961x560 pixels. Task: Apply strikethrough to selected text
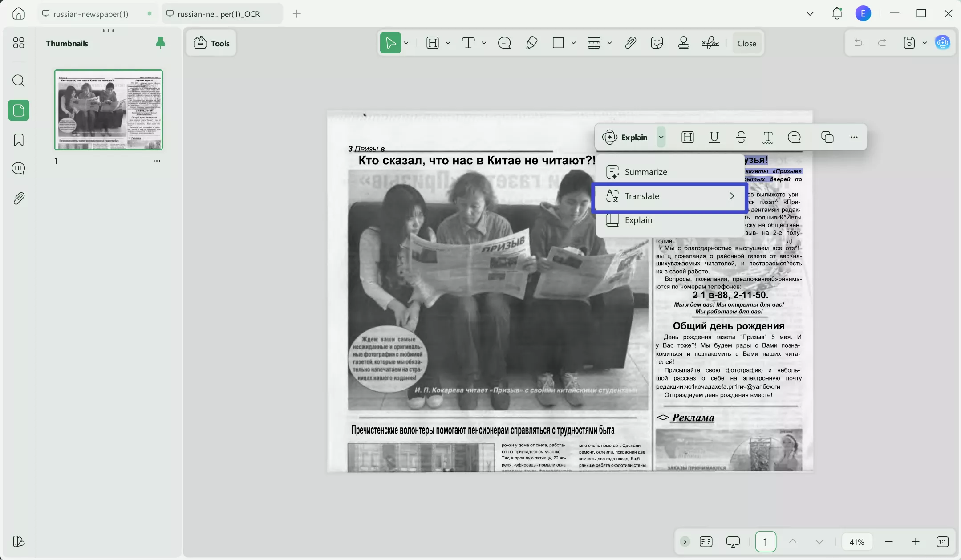click(x=741, y=137)
